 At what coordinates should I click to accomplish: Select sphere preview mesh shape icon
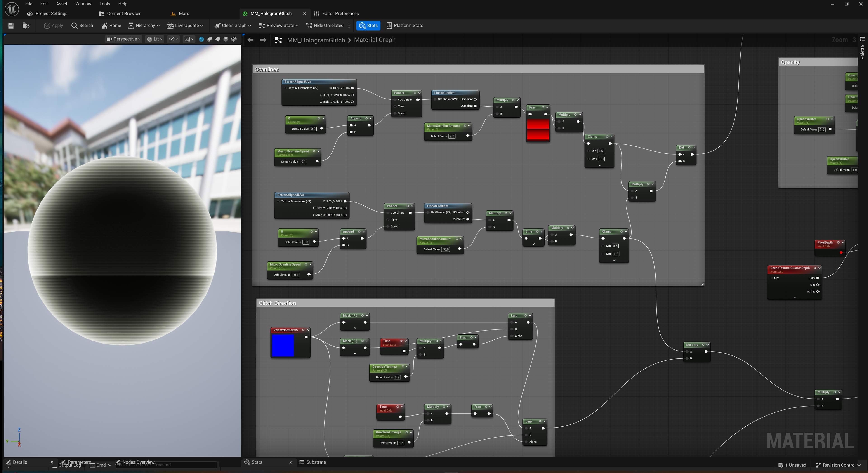click(201, 39)
